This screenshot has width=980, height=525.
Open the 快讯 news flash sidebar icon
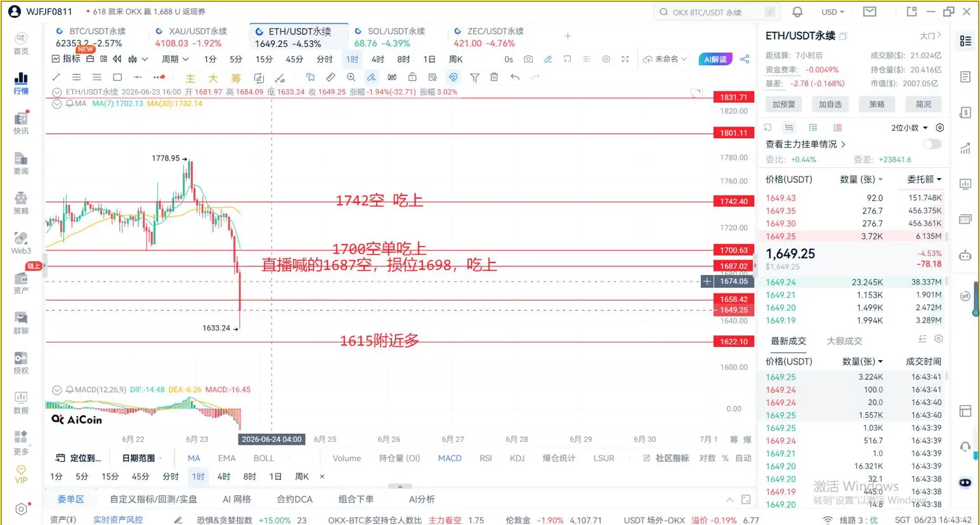pyautogui.click(x=21, y=122)
